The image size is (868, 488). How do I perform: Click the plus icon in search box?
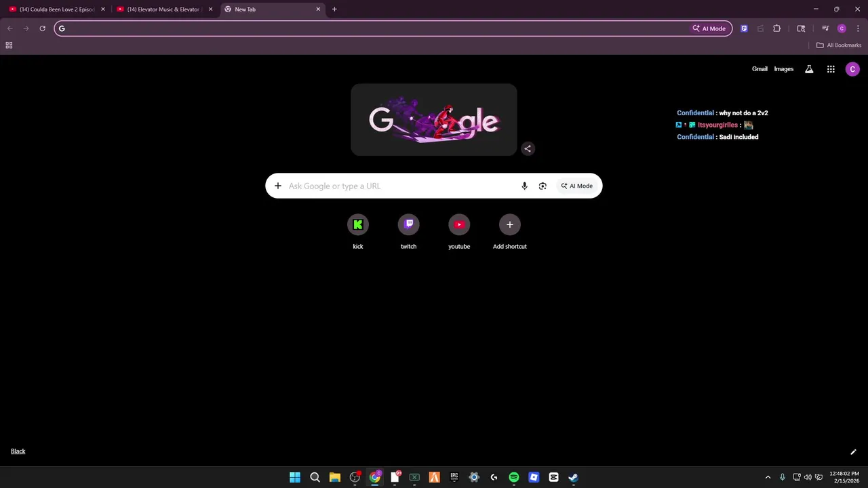(277, 186)
